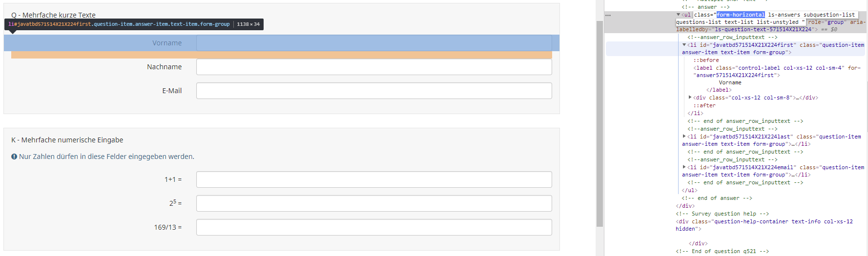This screenshot has width=868, height=256.
Task: Collapse the li javatbd571514X21X224first node
Action: point(684,45)
